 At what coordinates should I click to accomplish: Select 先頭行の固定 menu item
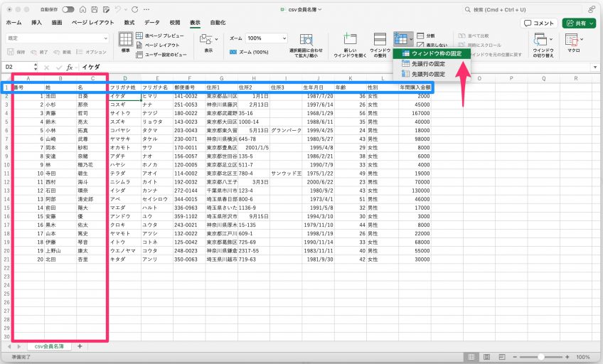428,63
